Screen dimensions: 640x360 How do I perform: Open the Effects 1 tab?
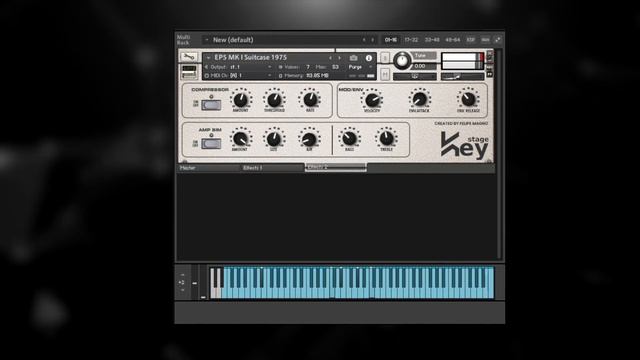click(272, 168)
